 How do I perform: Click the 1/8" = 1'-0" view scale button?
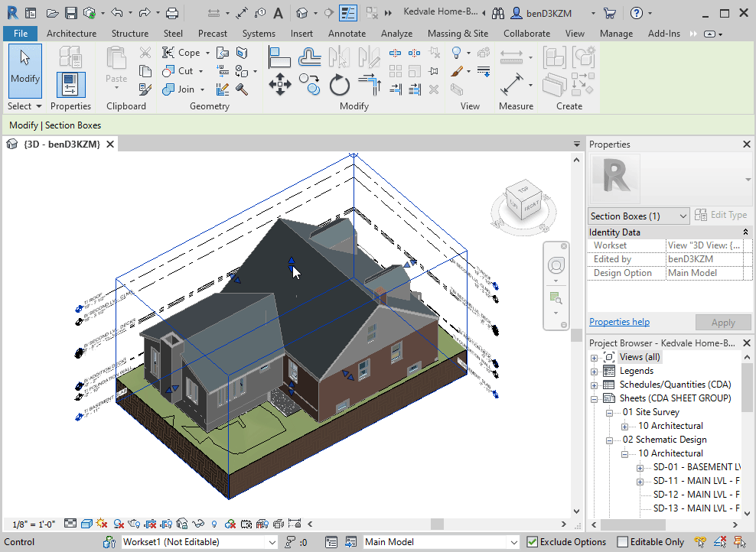(x=33, y=524)
